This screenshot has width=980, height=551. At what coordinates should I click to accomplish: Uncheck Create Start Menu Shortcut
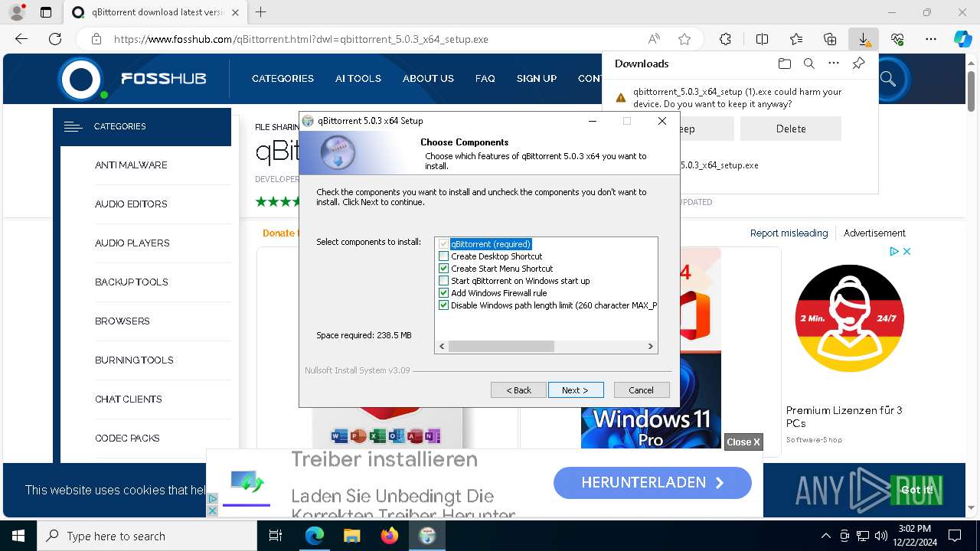[x=443, y=269]
